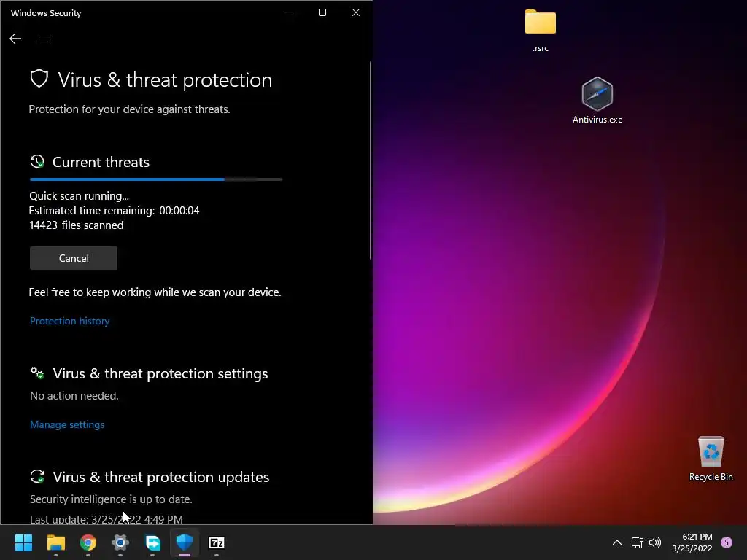The width and height of the screenshot is (747, 560).
Task: Click the quick scan progress bar
Action: click(x=156, y=179)
